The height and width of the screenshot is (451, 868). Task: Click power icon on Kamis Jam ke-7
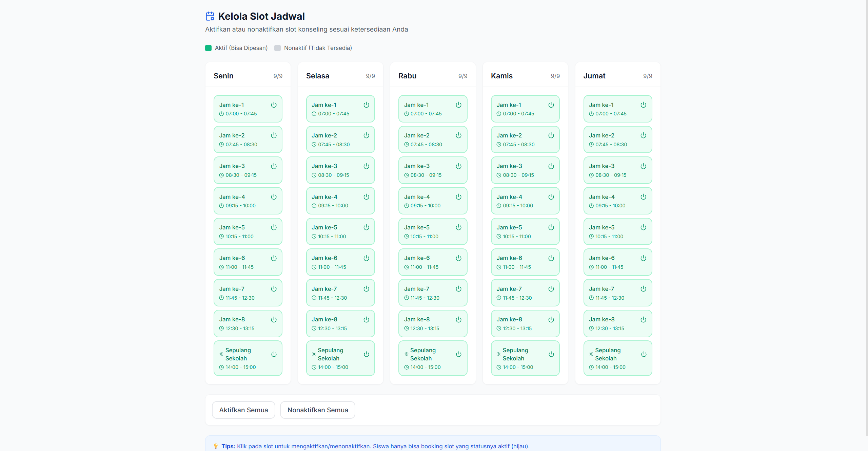551,289
